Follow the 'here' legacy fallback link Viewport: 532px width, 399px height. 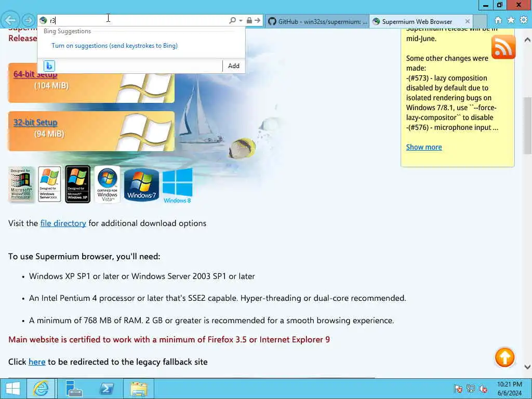pos(37,362)
